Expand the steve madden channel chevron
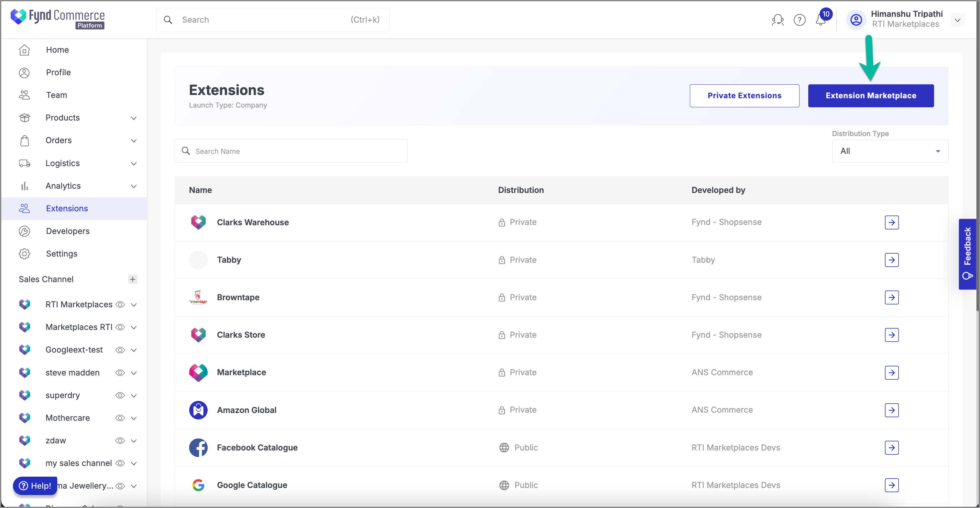The image size is (980, 508). pos(134,373)
